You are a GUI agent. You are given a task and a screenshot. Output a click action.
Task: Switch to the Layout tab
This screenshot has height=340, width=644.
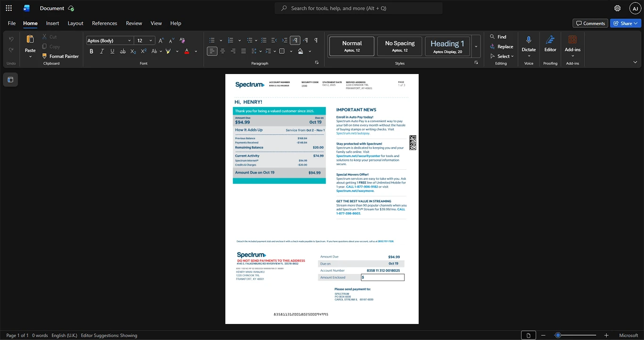(x=75, y=23)
